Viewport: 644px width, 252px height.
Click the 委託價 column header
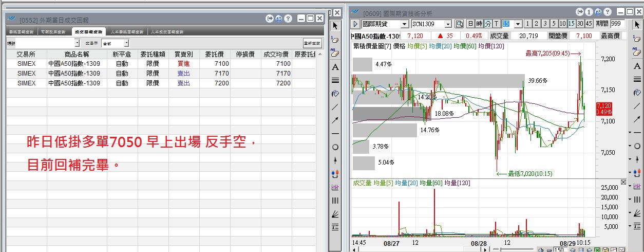[214, 54]
